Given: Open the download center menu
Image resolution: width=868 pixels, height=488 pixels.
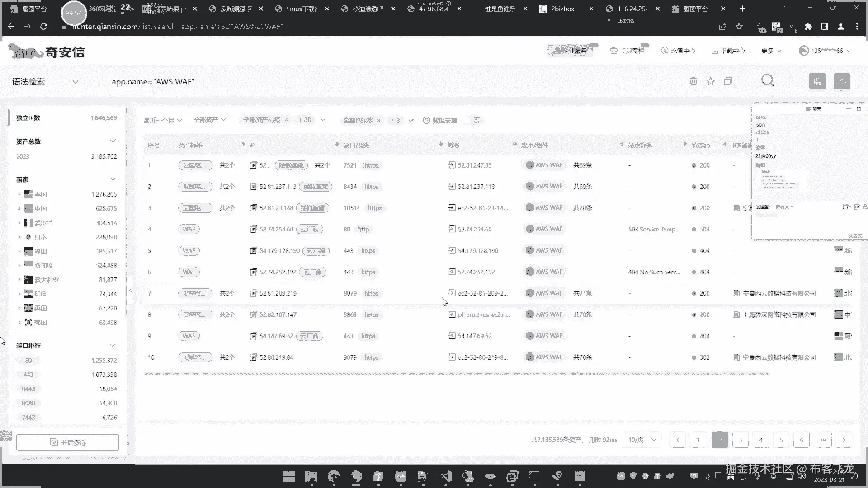Looking at the screenshot, I should click(x=728, y=51).
